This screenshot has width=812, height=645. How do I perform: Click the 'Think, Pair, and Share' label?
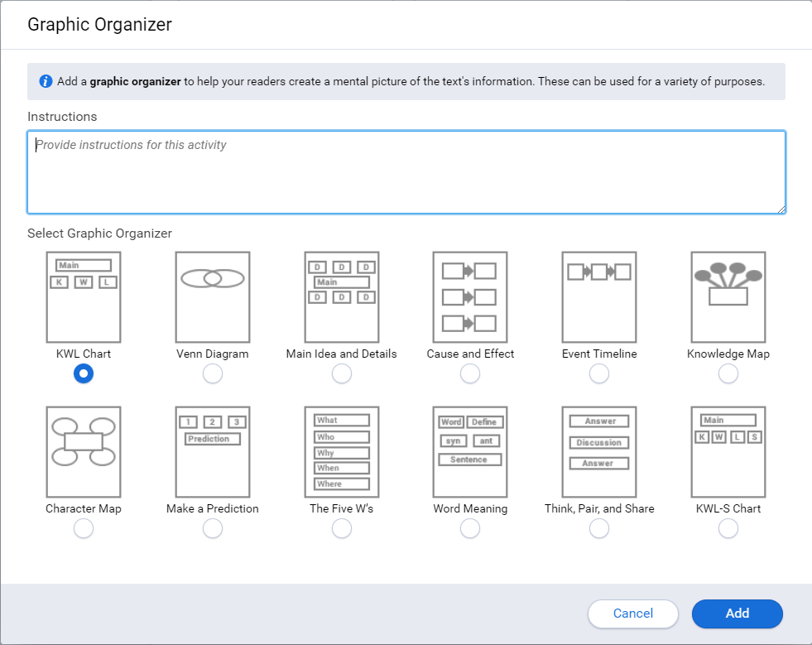coord(599,508)
